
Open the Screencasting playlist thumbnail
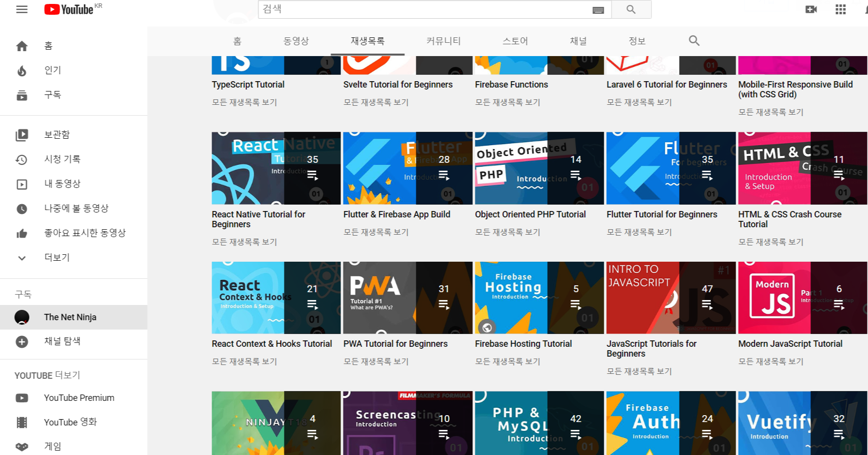(408, 423)
